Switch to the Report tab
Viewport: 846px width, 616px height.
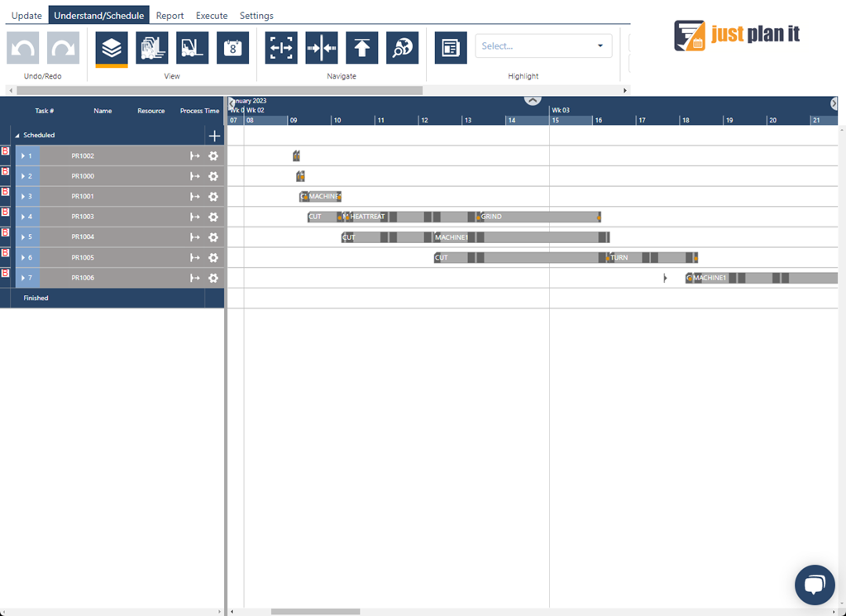[x=170, y=16]
